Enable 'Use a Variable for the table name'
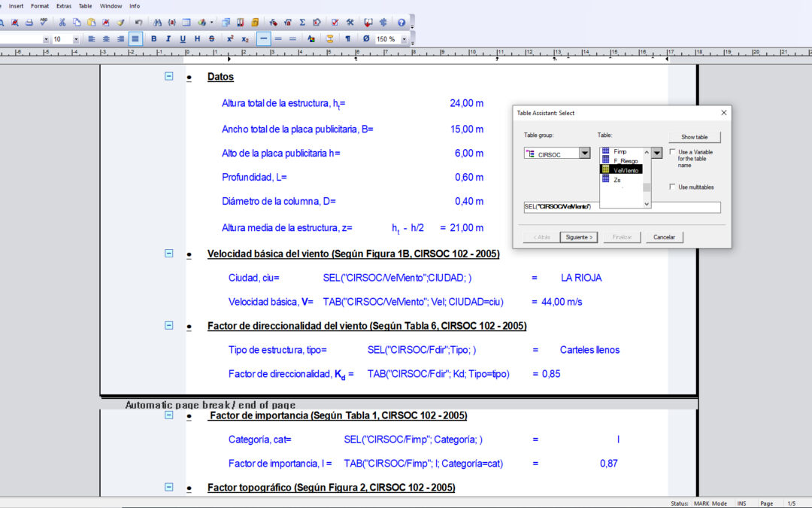 tap(672, 152)
